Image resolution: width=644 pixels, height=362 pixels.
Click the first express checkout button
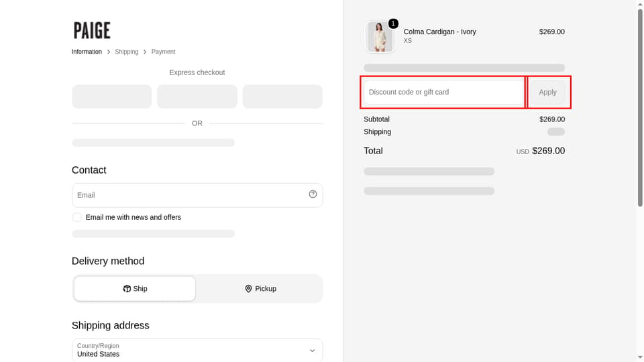(112, 97)
